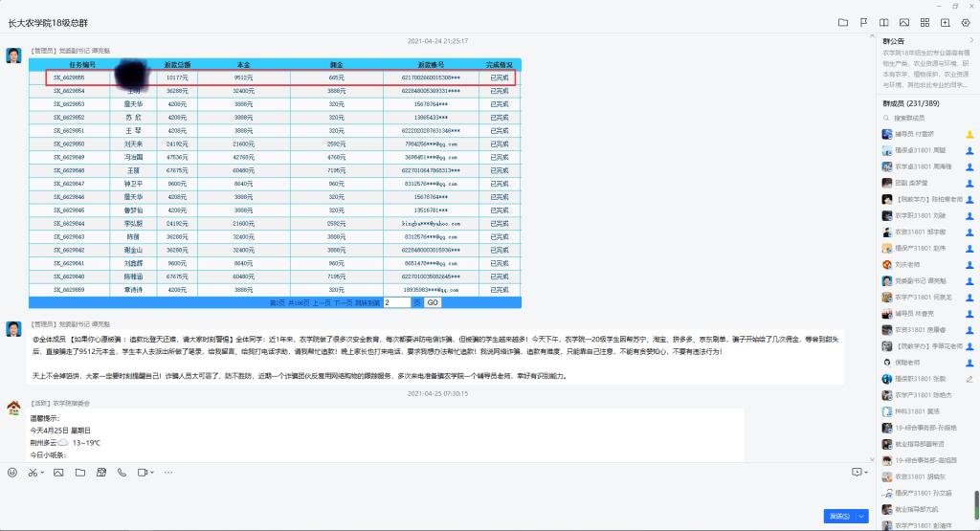Expand the message history dropdown arrow
This screenshot has height=531, width=980.
[x=867, y=472]
